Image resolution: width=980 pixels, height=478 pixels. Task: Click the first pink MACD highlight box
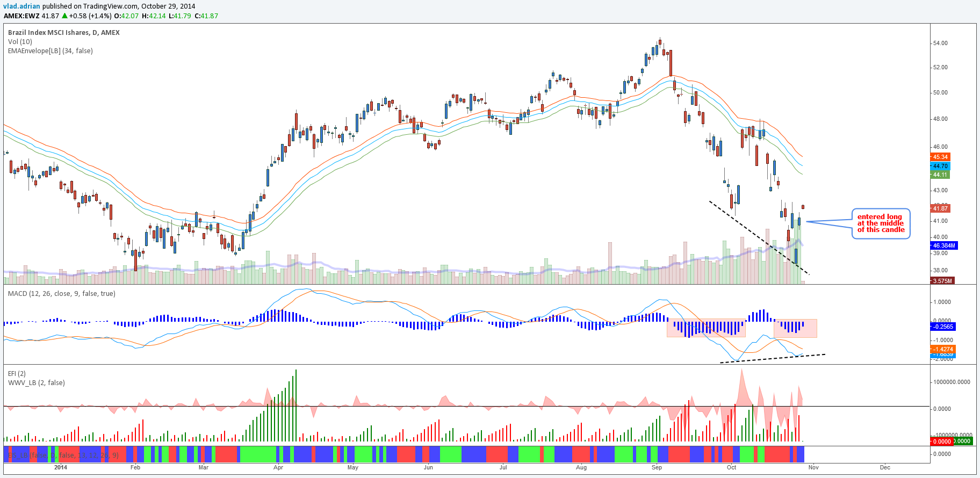tap(706, 328)
